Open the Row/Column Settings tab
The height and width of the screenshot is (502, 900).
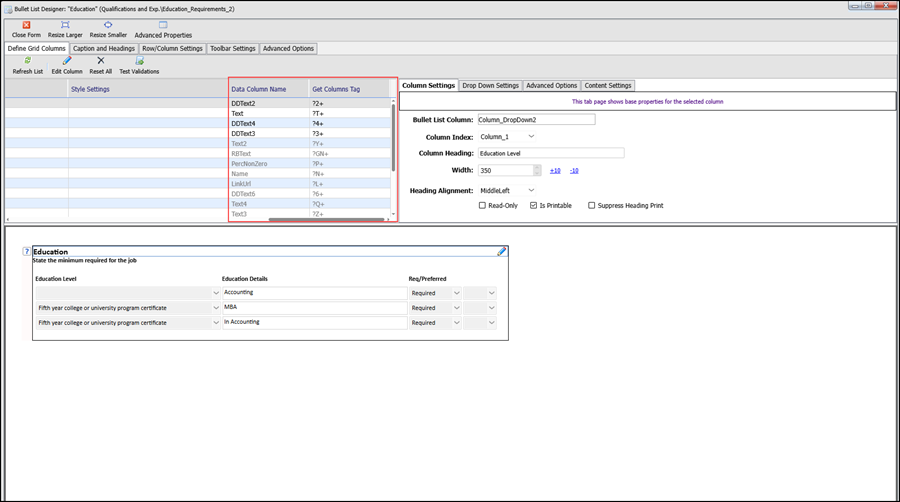pos(172,49)
